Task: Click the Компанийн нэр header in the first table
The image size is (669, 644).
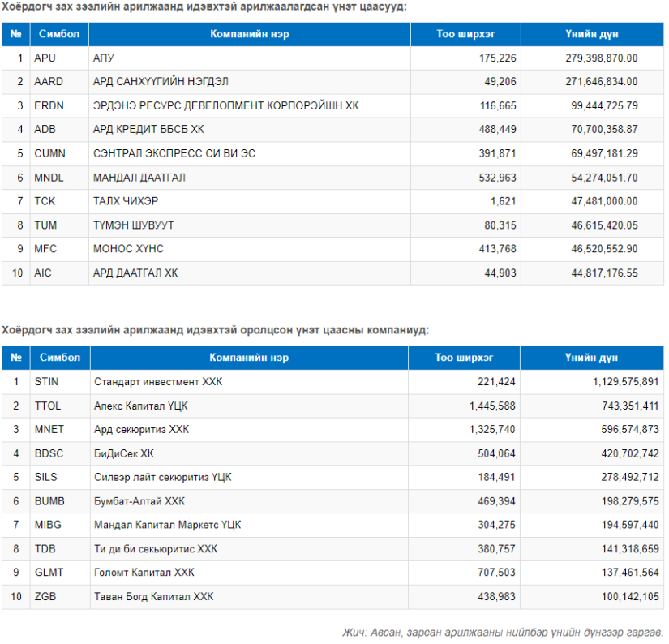Action: click(x=250, y=34)
